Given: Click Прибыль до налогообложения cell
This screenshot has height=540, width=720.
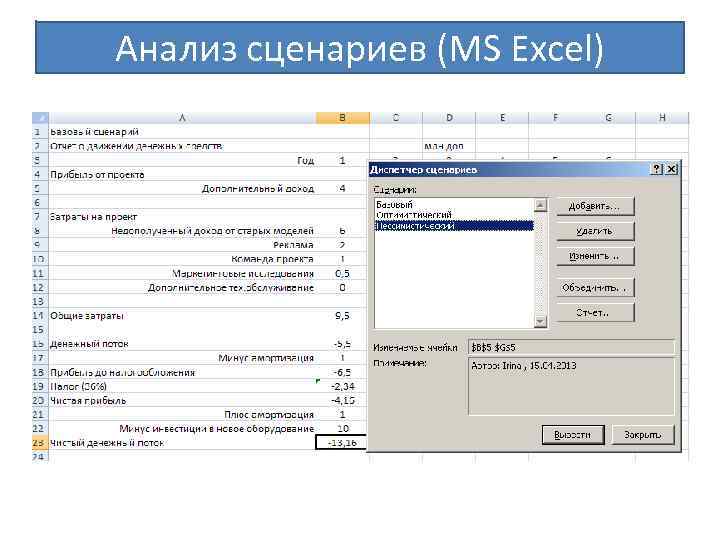Looking at the screenshot, I should 182,372.
